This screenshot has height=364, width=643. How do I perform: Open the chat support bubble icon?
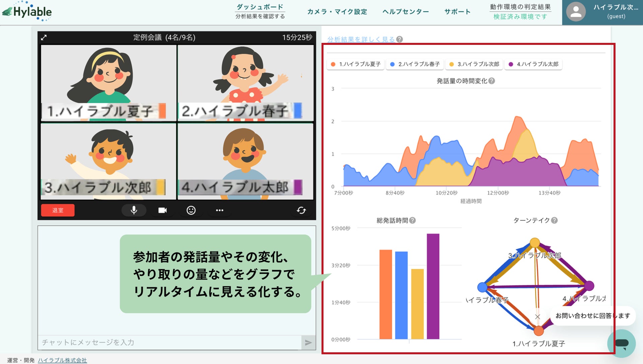tap(621, 343)
